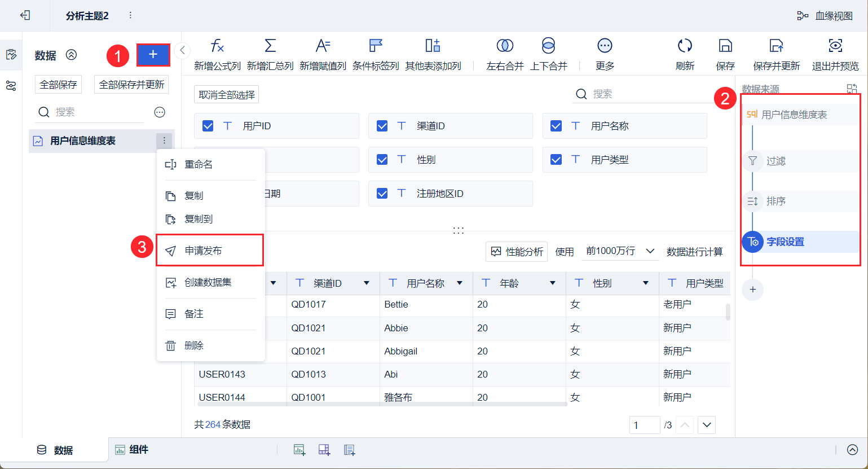
Task: Click 左右合并 join icon
Action: coord(505,46)
